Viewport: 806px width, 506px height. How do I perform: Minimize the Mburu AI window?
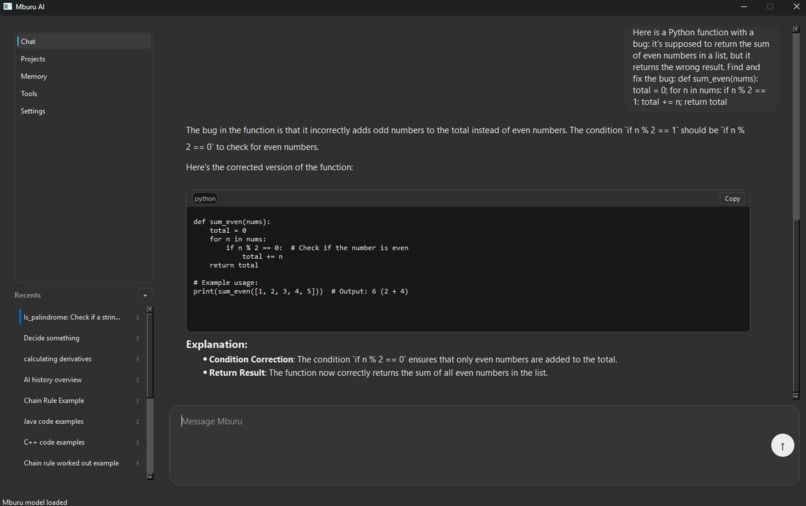coord(743,7)
